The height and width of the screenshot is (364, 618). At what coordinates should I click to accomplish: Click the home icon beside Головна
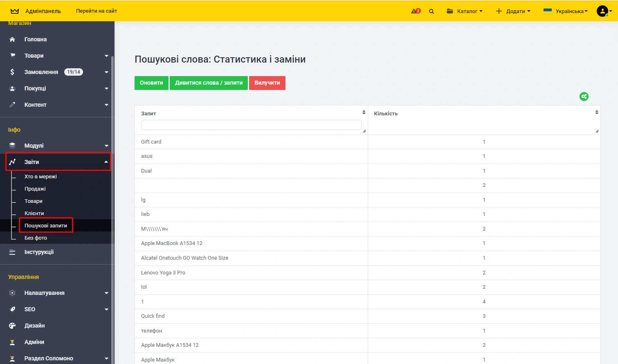coord(12,39)
